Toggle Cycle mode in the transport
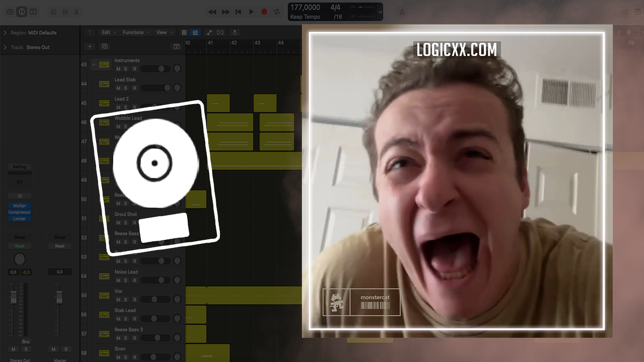 (277, 12)
